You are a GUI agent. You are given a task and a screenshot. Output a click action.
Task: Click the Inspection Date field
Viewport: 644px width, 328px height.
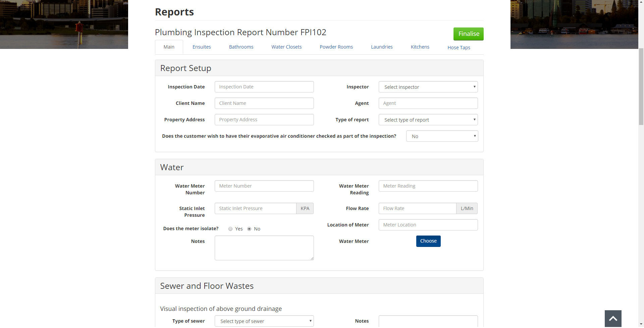[x=264, y=87]
